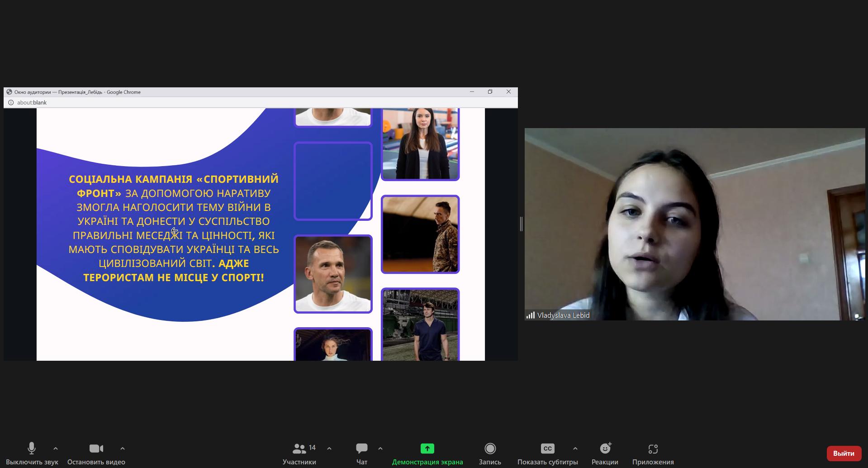Start screen sharing with the green icon
The width and height of the screenshot is (868, 468).
pos(427,449)
